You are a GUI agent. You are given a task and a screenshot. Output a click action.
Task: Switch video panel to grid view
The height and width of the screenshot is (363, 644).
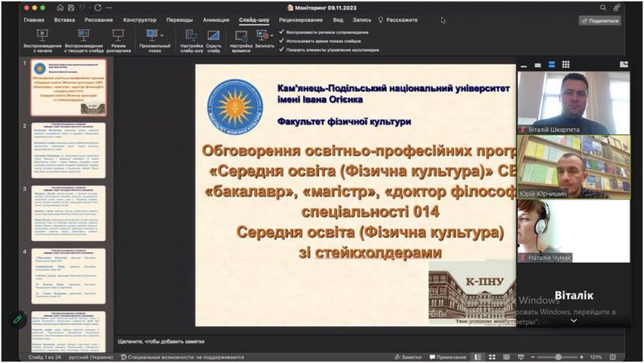tap(565, 65)
